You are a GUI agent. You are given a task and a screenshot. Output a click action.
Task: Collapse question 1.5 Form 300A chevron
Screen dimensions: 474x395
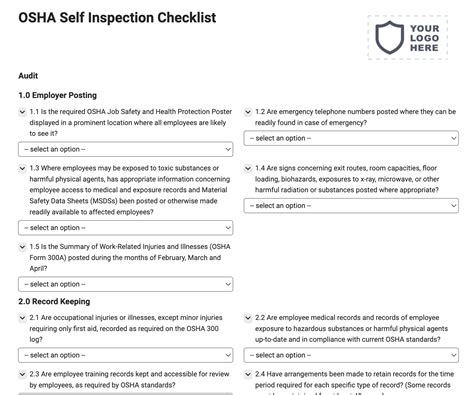pos(22,247)
